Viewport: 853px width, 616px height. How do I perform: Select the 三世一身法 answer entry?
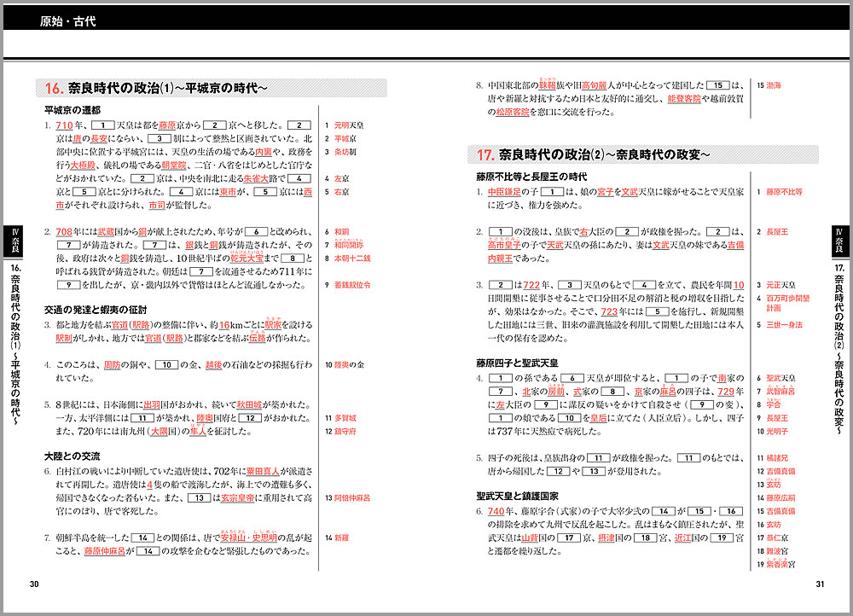(x=785, y=325)
